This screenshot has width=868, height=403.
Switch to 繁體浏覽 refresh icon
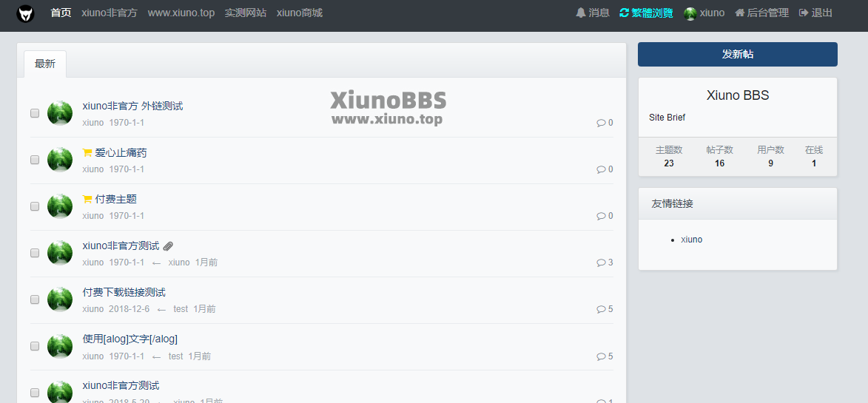[x=624, y=13]
